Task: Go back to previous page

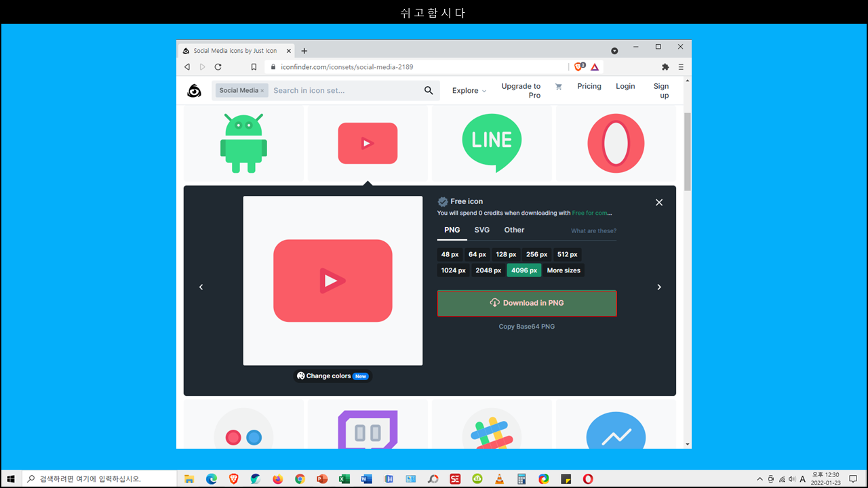Action: (187, 67)
